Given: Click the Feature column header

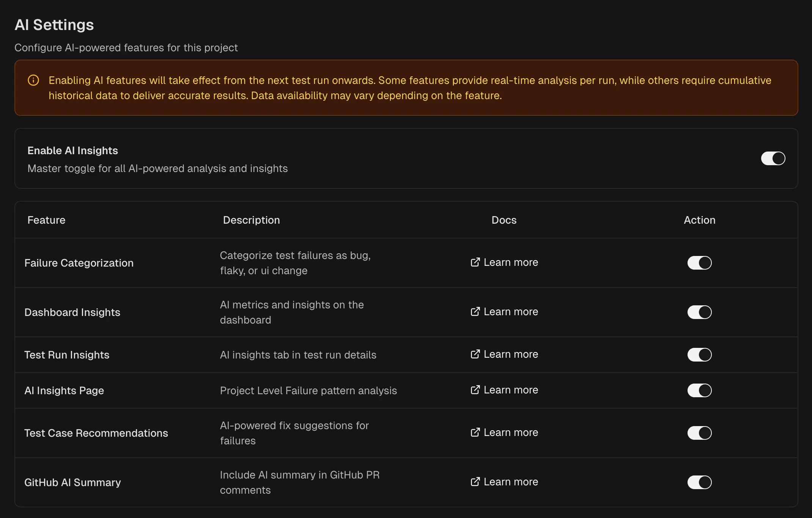Looking at the screenshot, I should click(x=46, y=220).
